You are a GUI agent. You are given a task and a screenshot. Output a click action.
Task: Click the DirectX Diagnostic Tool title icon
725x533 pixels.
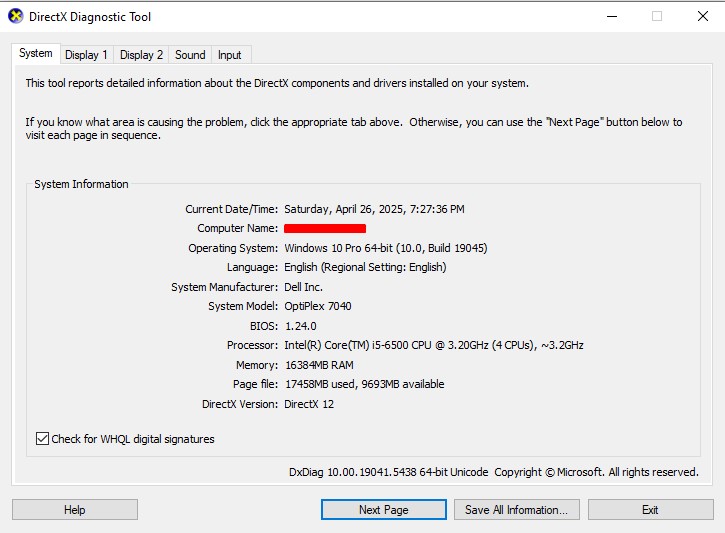pyautogui.click(x=16, y=16)
